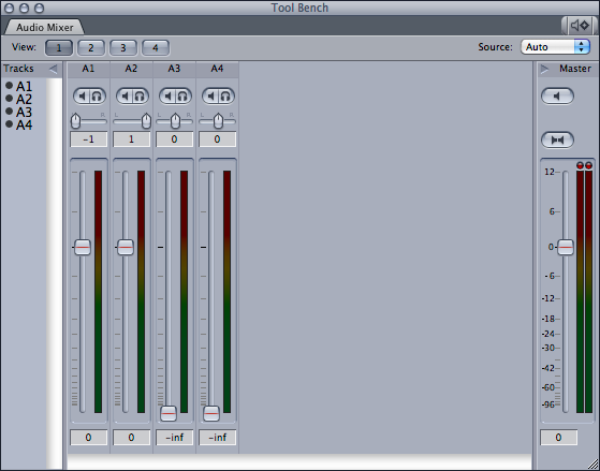Mute track A2 with the speaker icon
Viewport: 600px width, 471px height.
click(124, 96)
